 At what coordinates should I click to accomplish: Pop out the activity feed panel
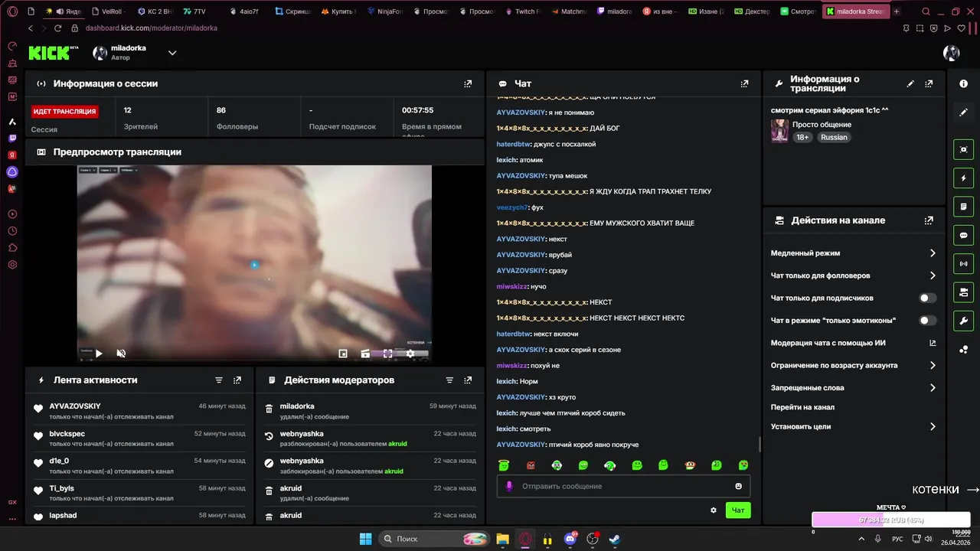coord(237,380)
